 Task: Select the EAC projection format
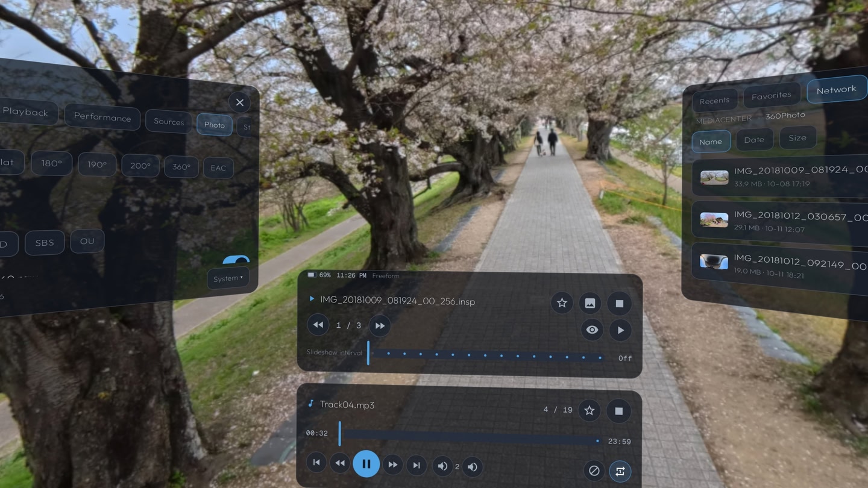pos(218,168)
